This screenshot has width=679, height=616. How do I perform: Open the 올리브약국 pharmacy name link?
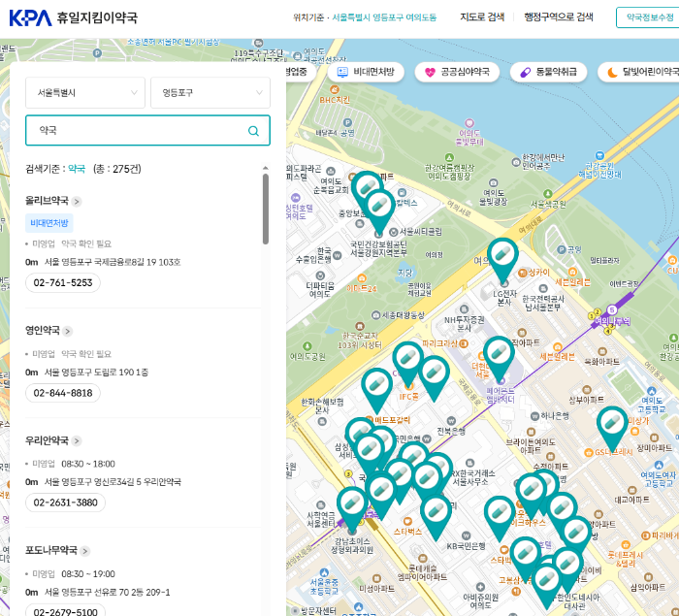pyautogui.click(x=47, y=201)
